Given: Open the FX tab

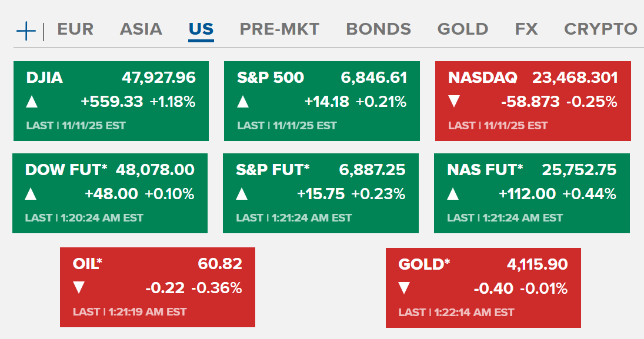Looking at the screenshot, I should (526, 29).
